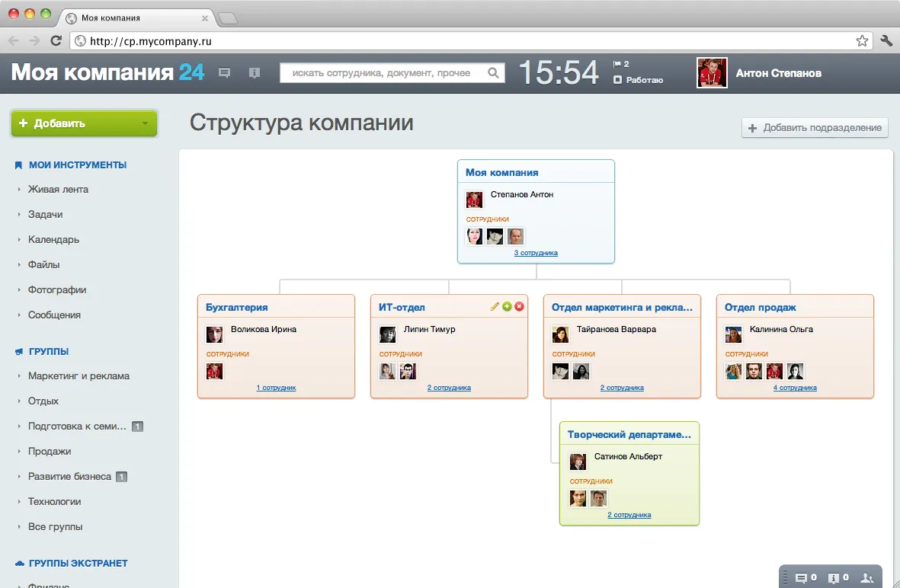This screenshot has height=588, width=900.
Task: Open the browser wrench settings menu
Action: pos(886,41)
